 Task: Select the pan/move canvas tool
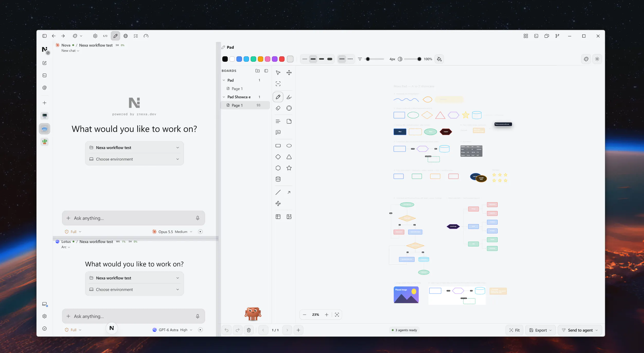click(289, 73)
